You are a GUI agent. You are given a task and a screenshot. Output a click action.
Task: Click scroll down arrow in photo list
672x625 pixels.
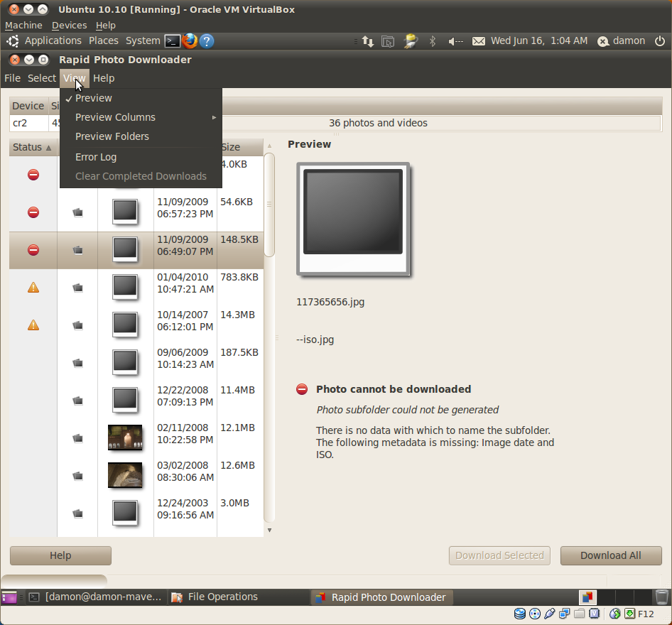269,530
